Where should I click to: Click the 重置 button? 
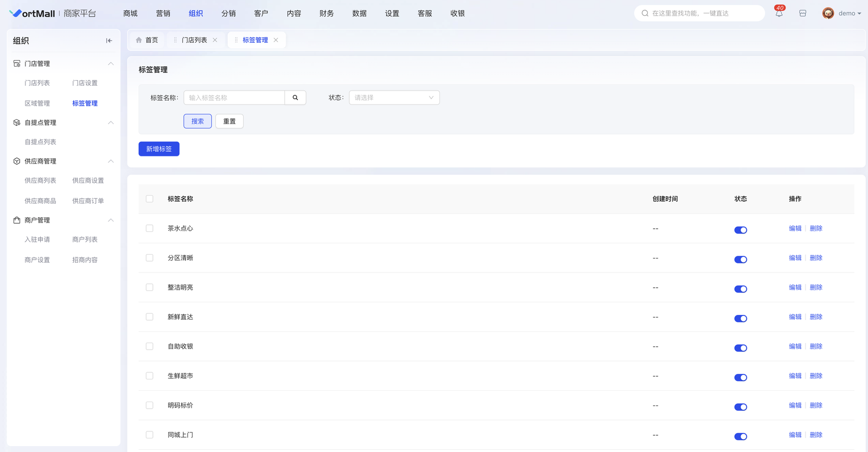tap(229, 121)
